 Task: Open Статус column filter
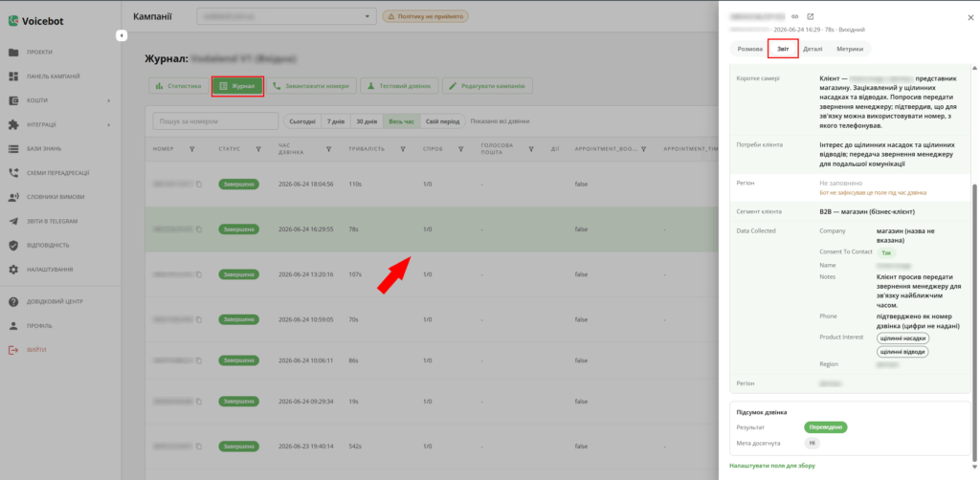point(258,149)
